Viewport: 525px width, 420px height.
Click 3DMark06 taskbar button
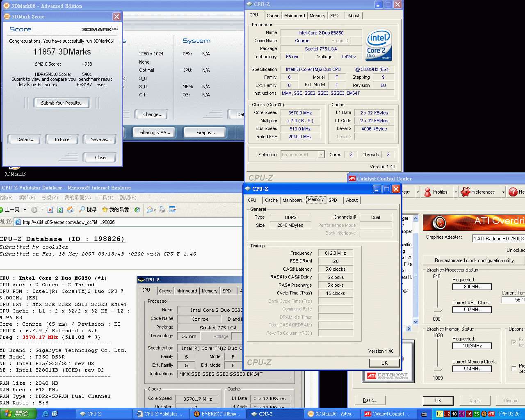pos(332,414)
